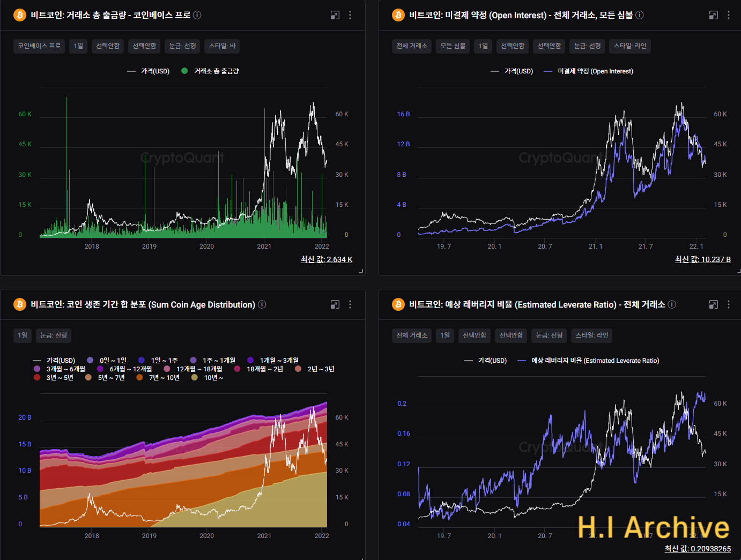
Task: Click second 선택안함 button in Leverage Ratio chart
Action: [512, 335]
